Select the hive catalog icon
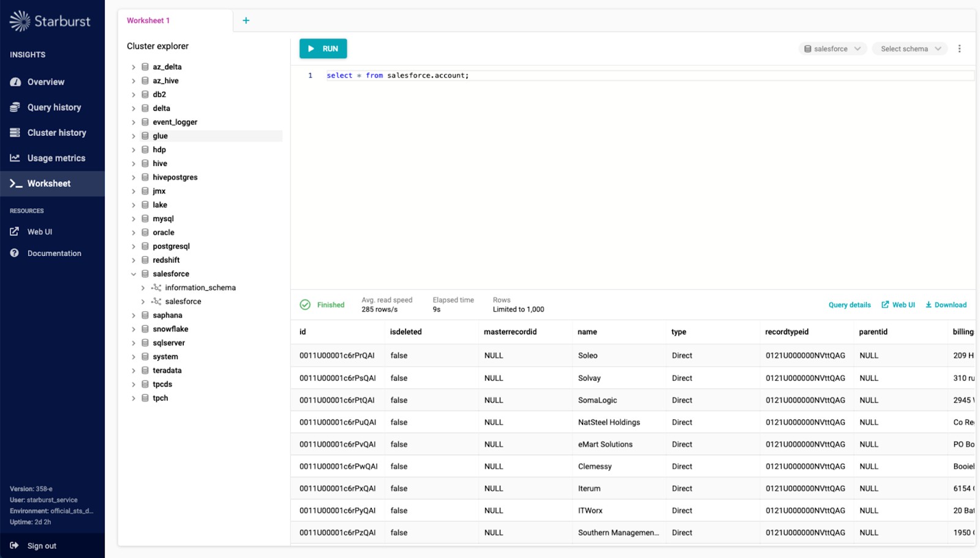The height and width of the screenshot is (558, 980). pyautogui.click(x=145, y=164)
